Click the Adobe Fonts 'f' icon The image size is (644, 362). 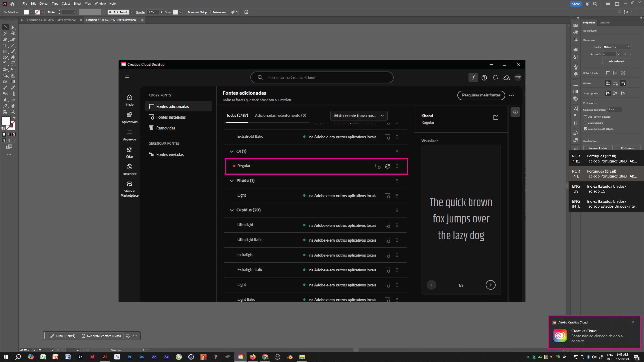473,78
